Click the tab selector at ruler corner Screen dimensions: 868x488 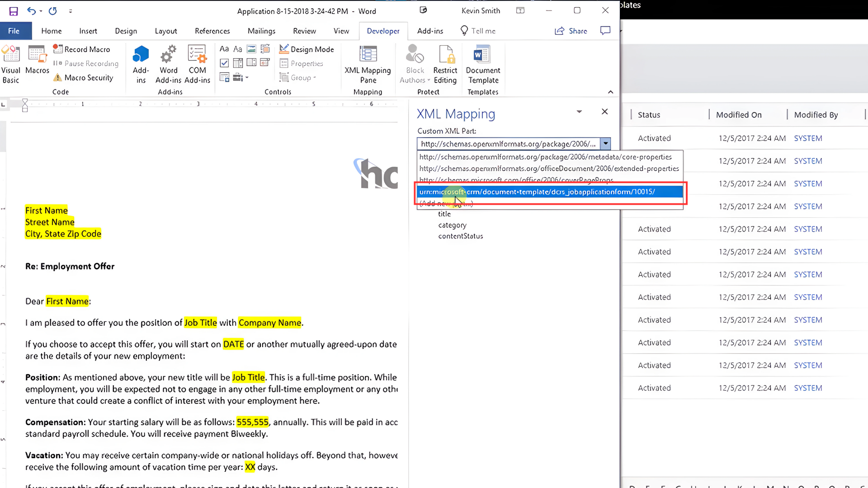click(4, 104)
